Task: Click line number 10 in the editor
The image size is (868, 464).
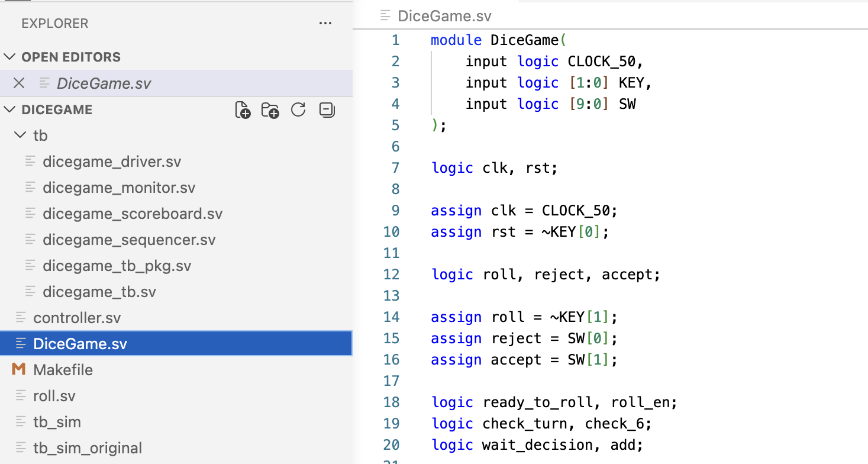Action: click(392, 231)
